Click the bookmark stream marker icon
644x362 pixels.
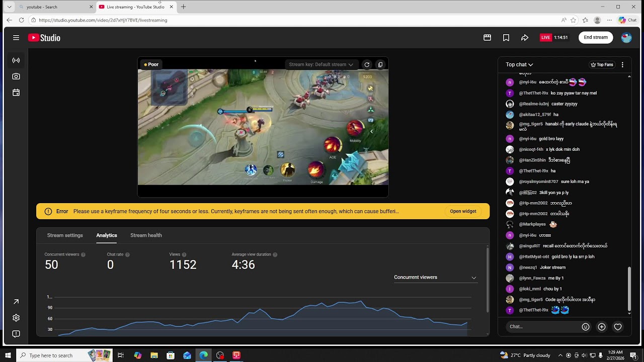pos(506,38)
